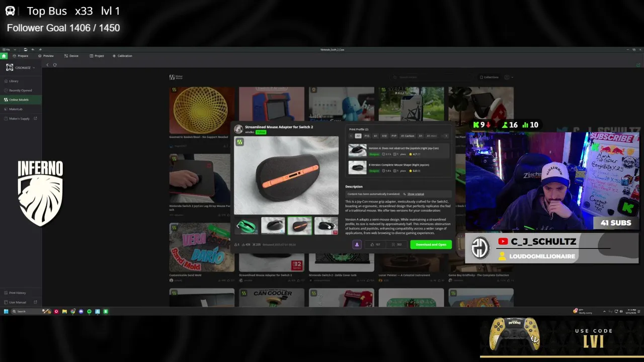This screenshot has width=644, height=362.
Task: Click the green Download and Open button
Action: [431, 244]
